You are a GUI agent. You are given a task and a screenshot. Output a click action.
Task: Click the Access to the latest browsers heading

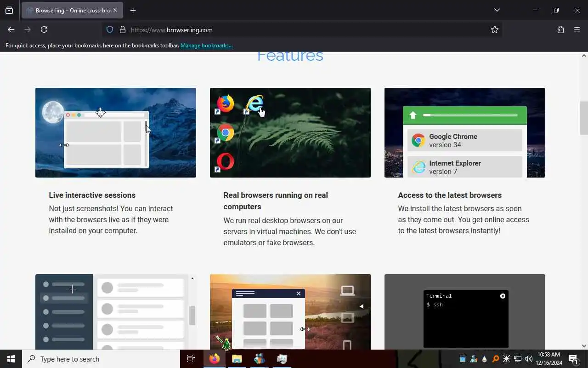click(450, 195)
